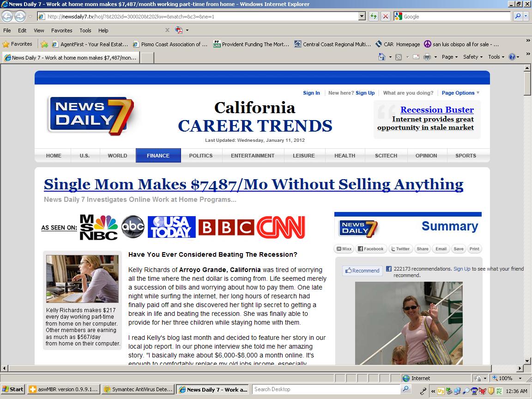Click the horizontal scrollbar right arrow
Viewport: 532px width, 399px height.
[520, 368]
